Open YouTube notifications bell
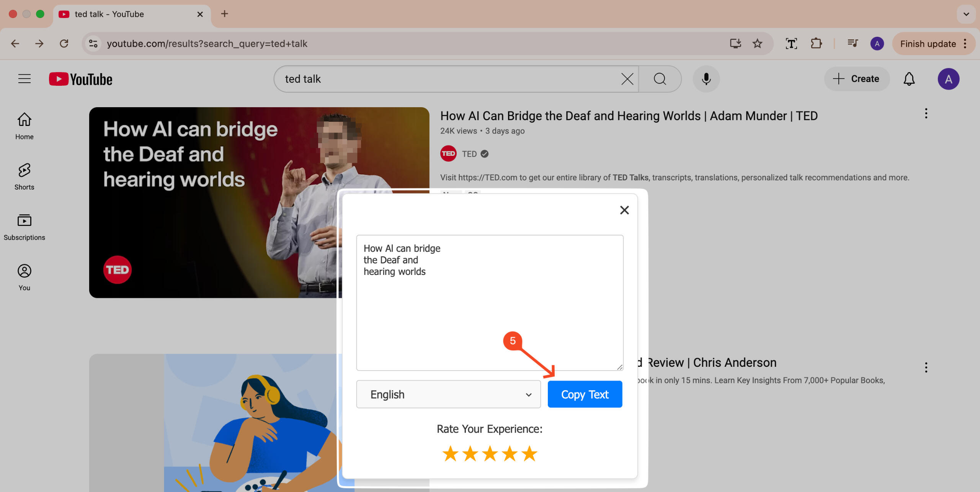980x492 pixels. tap(909, 79)
